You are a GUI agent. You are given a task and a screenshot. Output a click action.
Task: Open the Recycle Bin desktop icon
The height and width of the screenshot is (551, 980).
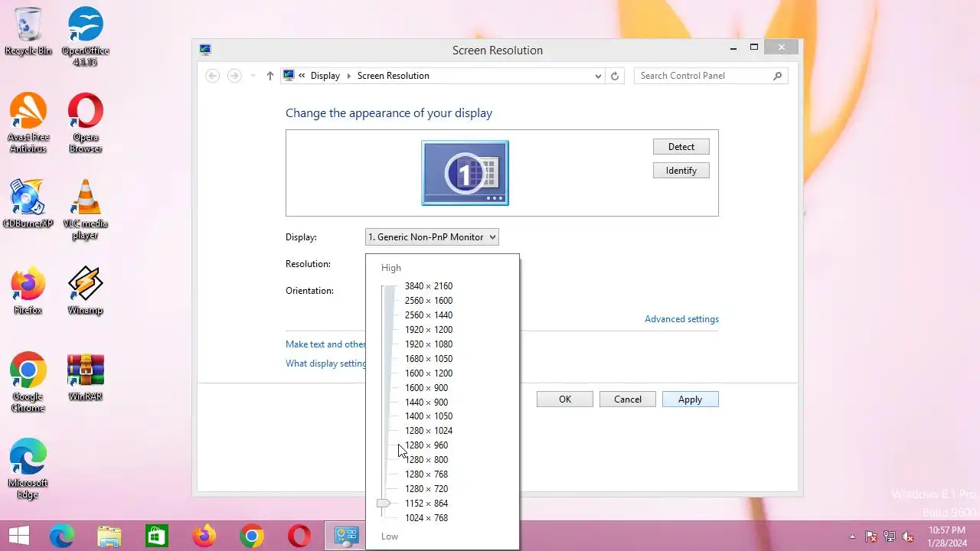coord(28,31)
